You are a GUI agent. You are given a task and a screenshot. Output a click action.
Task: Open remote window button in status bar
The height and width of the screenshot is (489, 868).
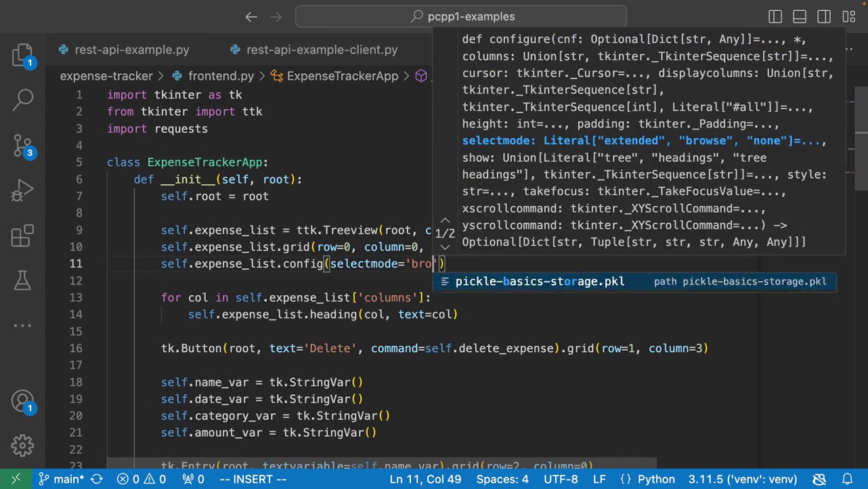coord(16,479)
